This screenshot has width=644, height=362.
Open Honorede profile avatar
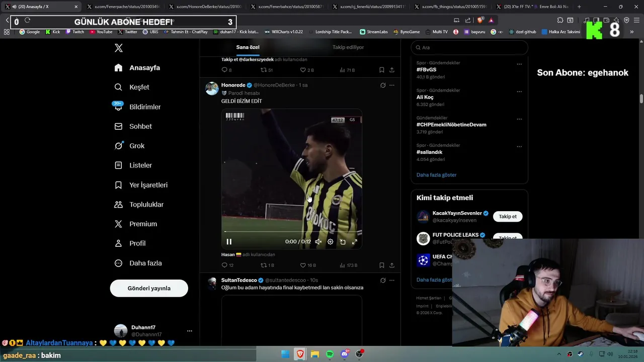tap(212, 88)
